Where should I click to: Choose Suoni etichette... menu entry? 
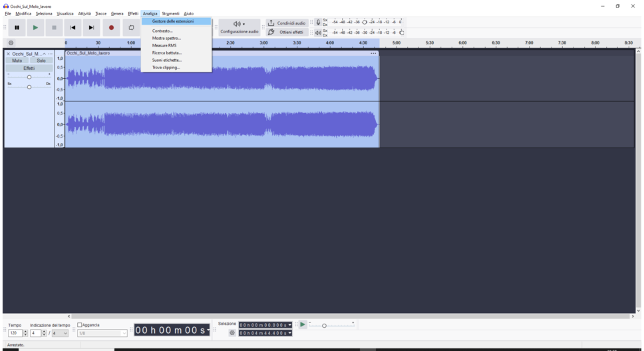[x=176, y=60]
